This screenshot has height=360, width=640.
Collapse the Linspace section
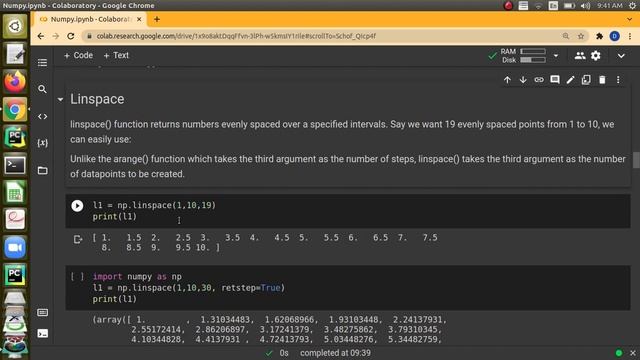(60, 99)
